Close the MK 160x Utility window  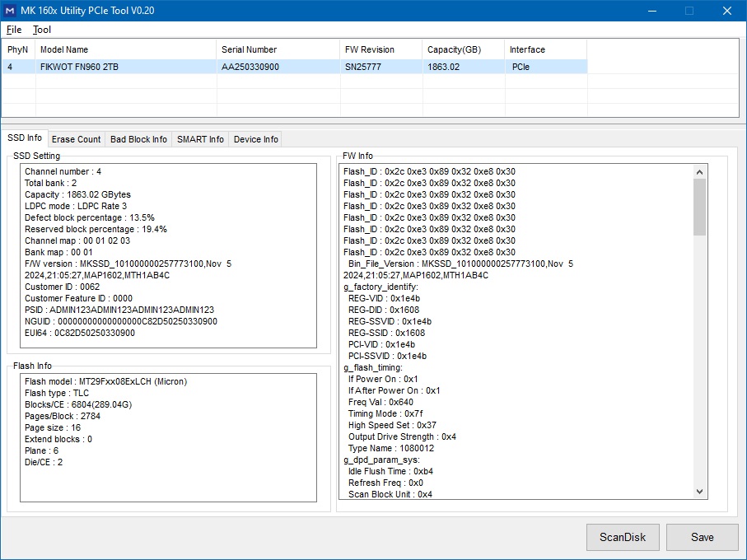tap(727, 11)
